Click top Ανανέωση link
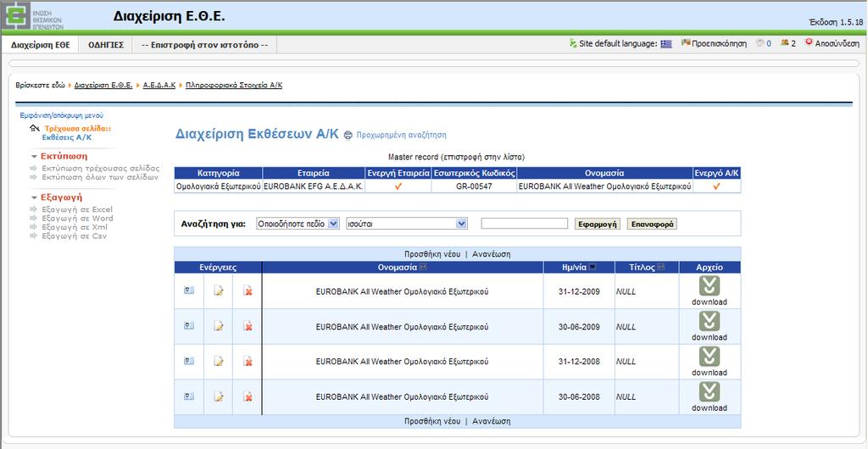Image resolution: width=868 pixels, height=449 pixels. click(x=492, y=254)
